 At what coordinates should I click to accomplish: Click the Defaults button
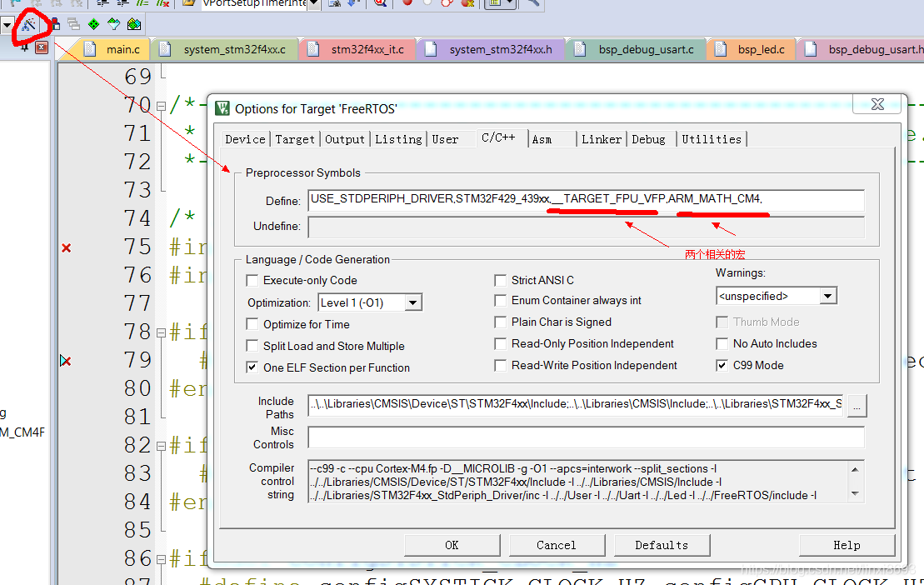point(662,545)
